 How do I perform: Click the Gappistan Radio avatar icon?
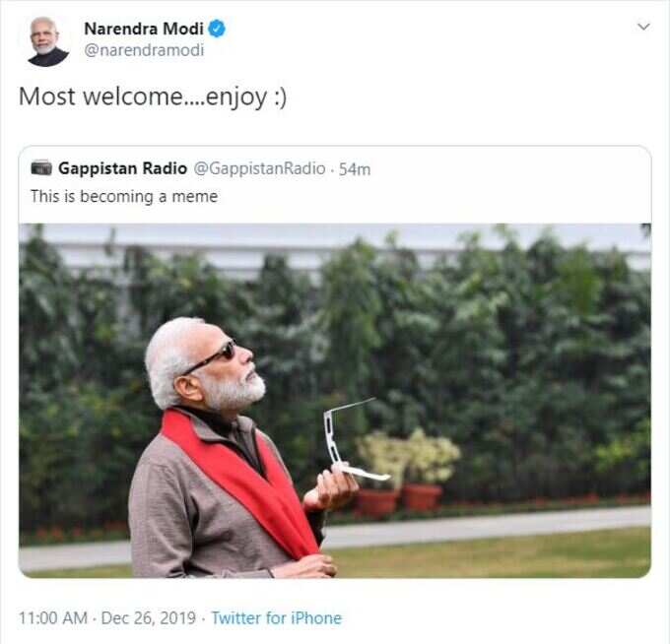coord(41,167)
